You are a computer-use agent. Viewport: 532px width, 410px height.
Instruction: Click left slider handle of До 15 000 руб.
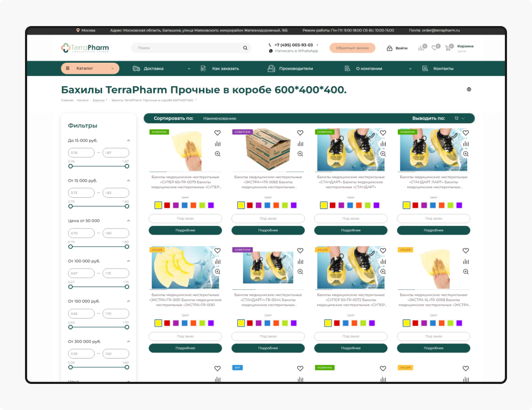click(x=71, y=166)
